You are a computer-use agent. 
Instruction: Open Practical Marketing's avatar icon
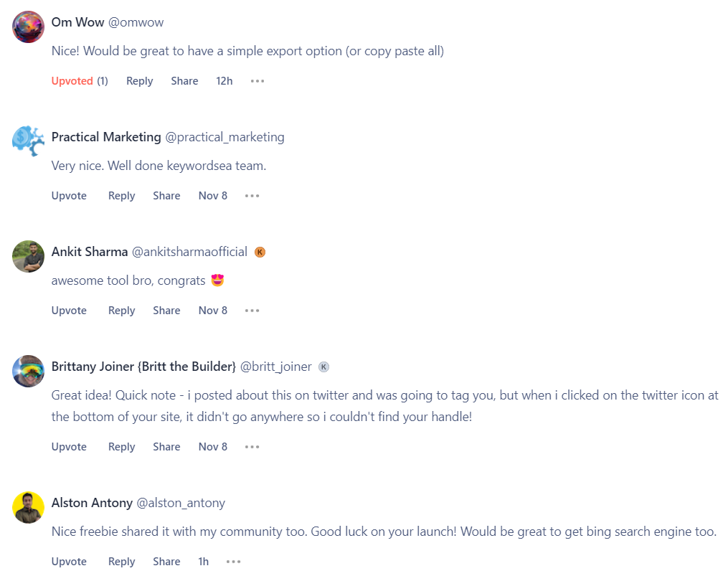click(29, 141)
